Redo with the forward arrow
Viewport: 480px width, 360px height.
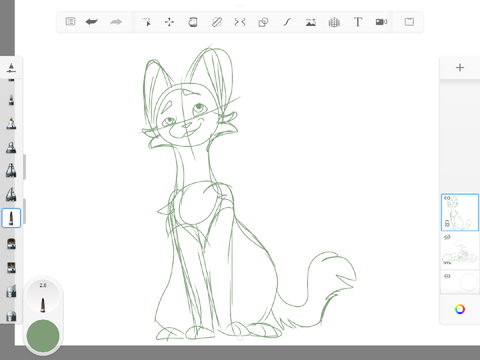116,22
